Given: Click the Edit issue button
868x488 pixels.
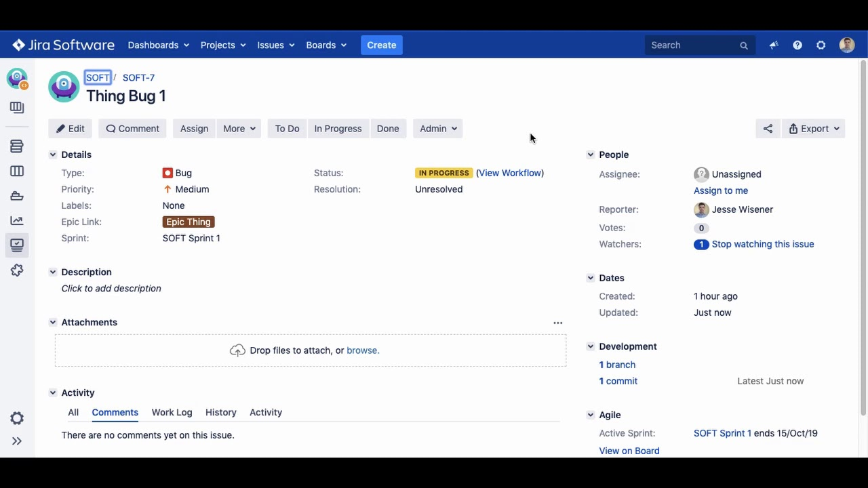Looking at the screenshot, I should click(x=71, y=129).
